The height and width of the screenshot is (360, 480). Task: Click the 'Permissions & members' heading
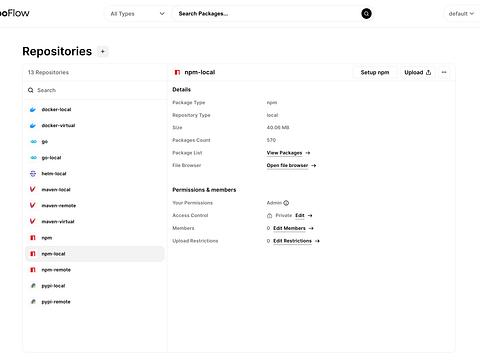click(204, 190)
